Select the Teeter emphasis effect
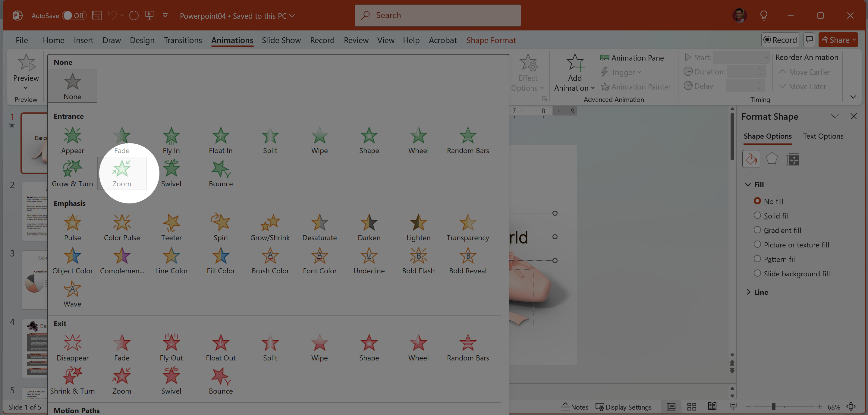Image resolution: width=868 pixels, height=415 pixels. coord(171,227)
